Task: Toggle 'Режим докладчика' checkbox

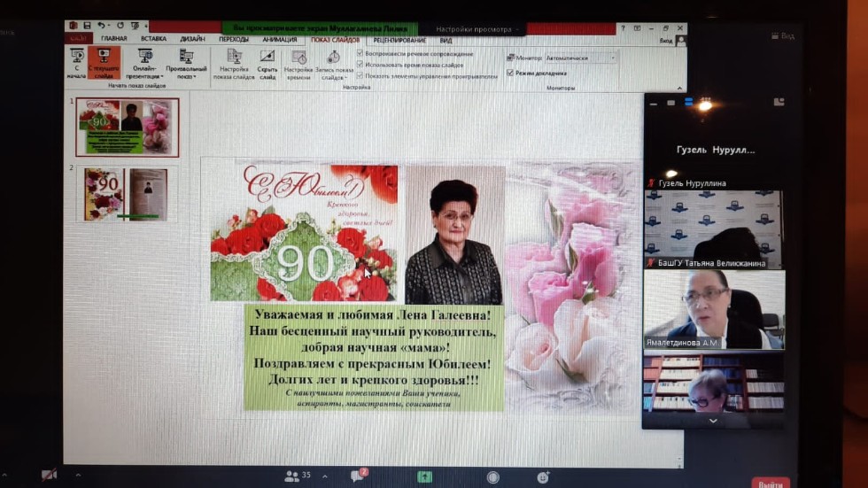Action: pos(510,73)
